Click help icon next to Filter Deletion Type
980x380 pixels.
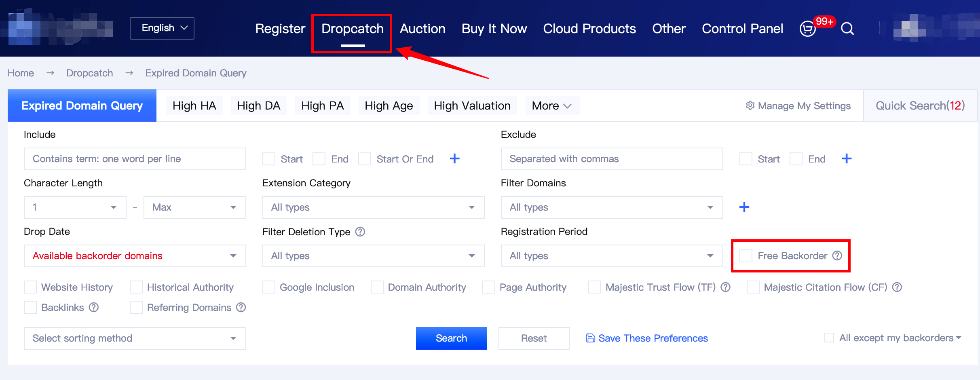360,232
